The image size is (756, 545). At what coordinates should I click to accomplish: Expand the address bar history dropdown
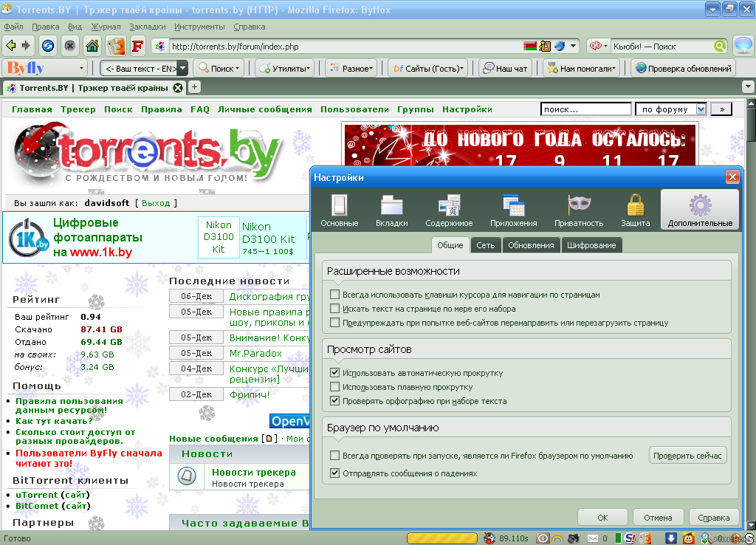pos(573,46)
